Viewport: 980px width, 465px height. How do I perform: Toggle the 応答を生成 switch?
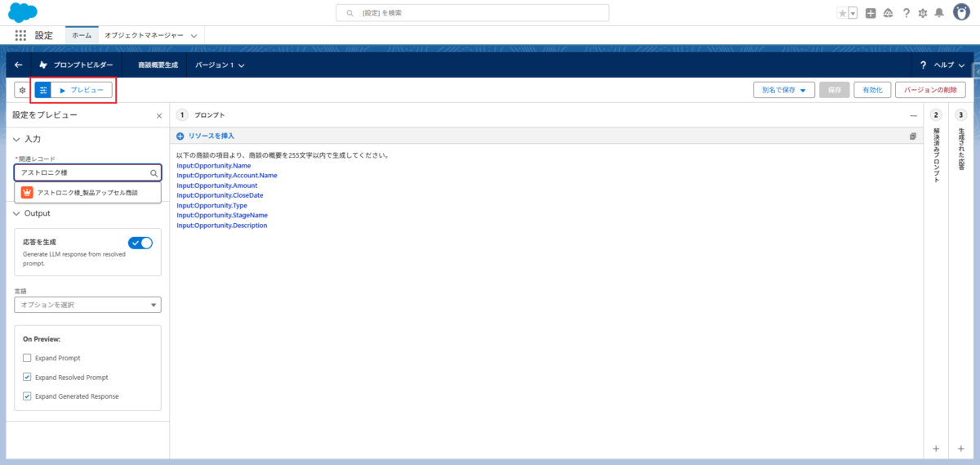point(140,243)
